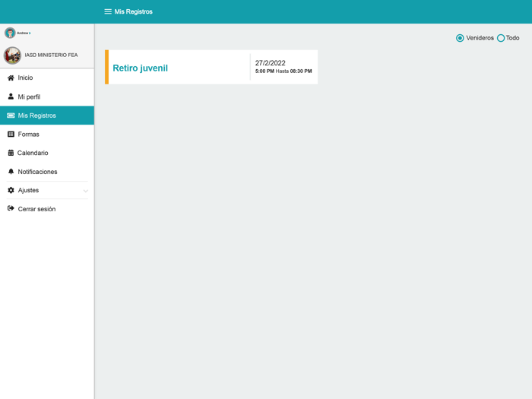The image size is (532, 399).
Task: Click the Calendario calendar icon
Action: [x=11, y=153]
